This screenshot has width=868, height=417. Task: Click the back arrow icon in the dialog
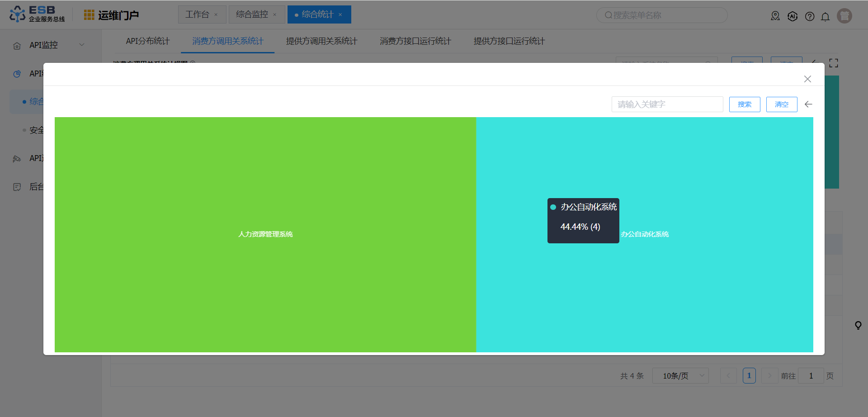point(808,104)
